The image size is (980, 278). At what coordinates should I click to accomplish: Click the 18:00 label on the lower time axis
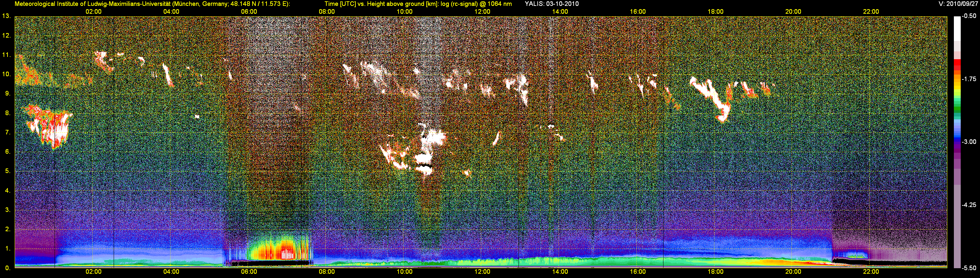click(716, 272)
